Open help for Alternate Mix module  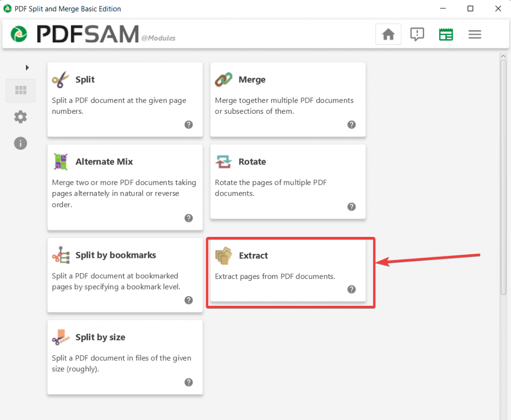pos(189,218)
